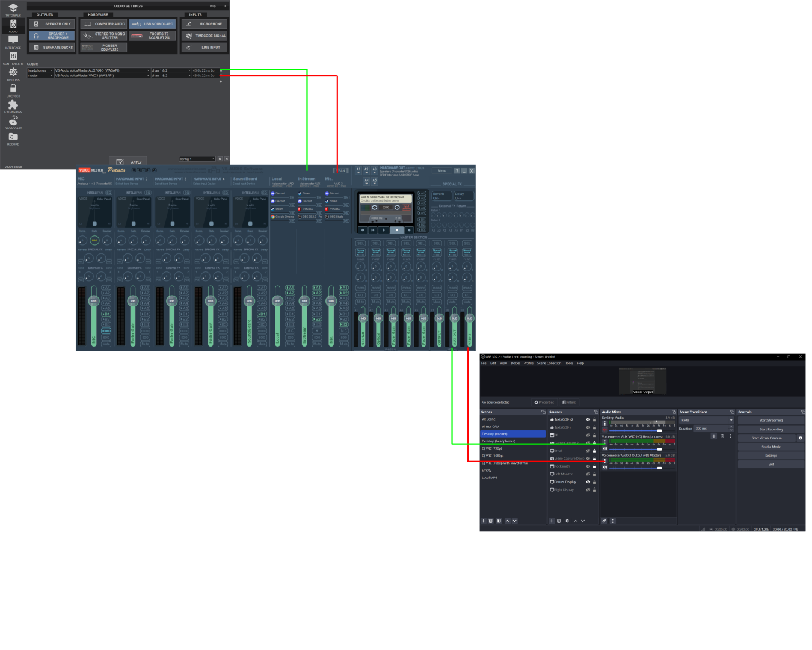Screen dimensions: 812x650
Task: Mute Voicemeeter AUX VAIO speaker icon in OBS
Action: 605,448
